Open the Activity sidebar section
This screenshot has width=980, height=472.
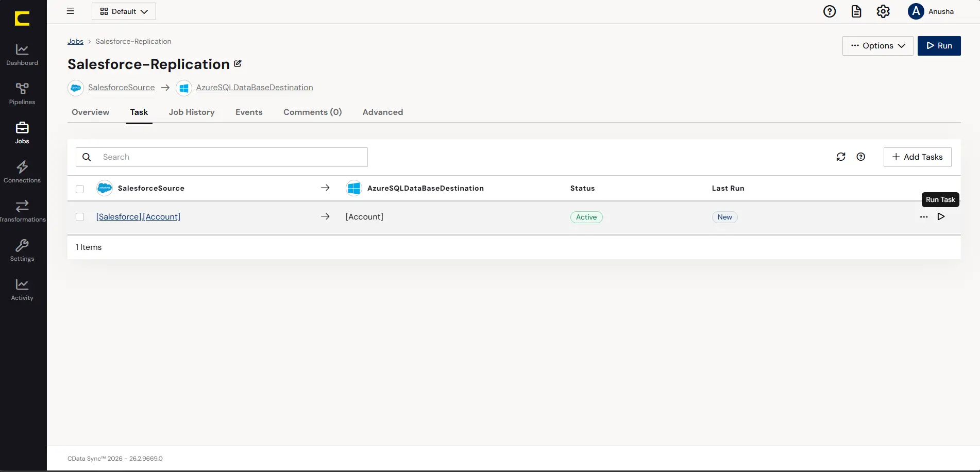pos(22,290)
